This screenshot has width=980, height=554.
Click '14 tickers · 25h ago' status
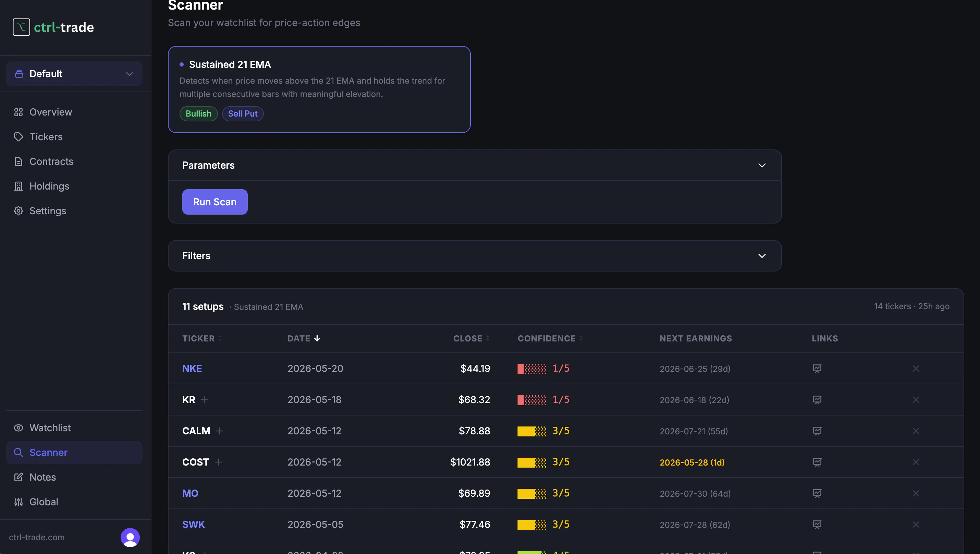tap(911, 307)
